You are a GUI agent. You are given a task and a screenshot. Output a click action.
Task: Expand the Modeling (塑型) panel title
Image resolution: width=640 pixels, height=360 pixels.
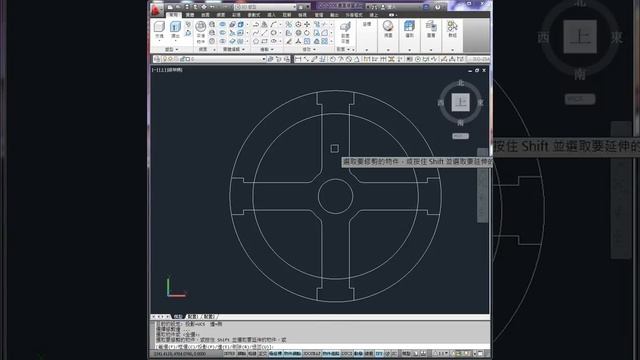coord(171,49)
